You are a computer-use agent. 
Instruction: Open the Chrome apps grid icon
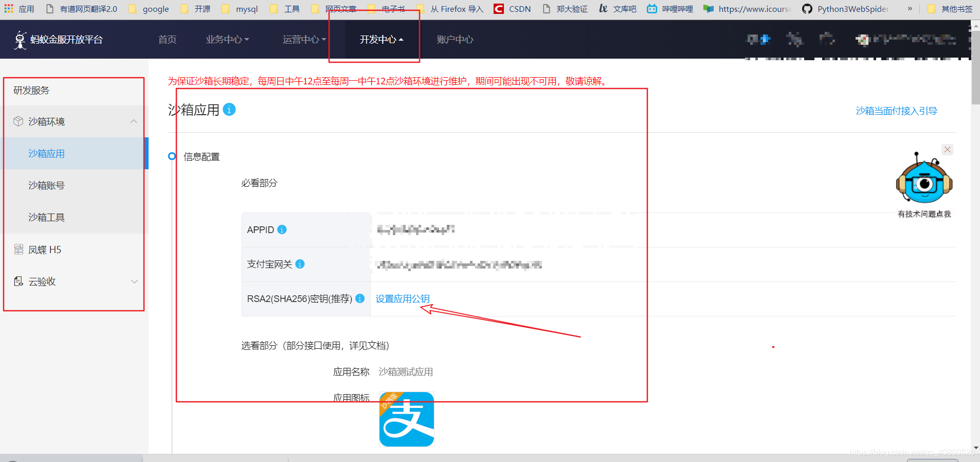click(x=8, y=8)
